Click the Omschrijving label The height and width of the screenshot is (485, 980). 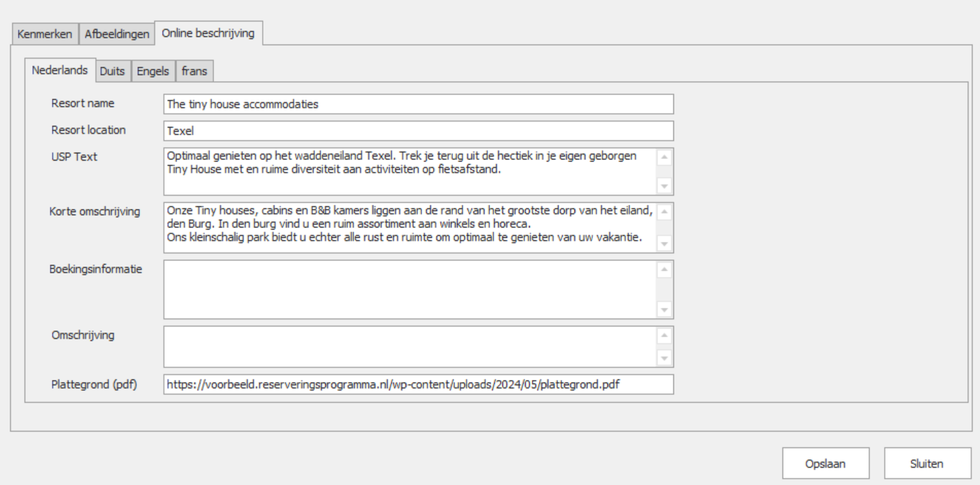coord(83,335)
